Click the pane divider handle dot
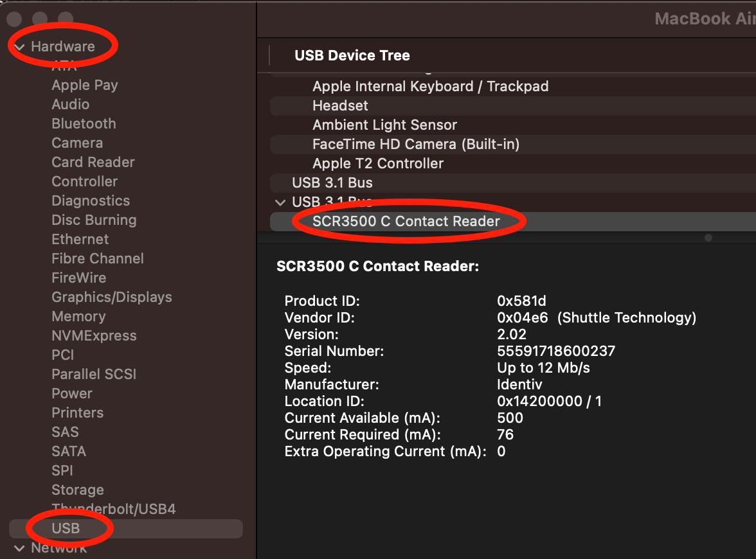The height and width of the screenshot is (559, 756). [x=708, y=238]
